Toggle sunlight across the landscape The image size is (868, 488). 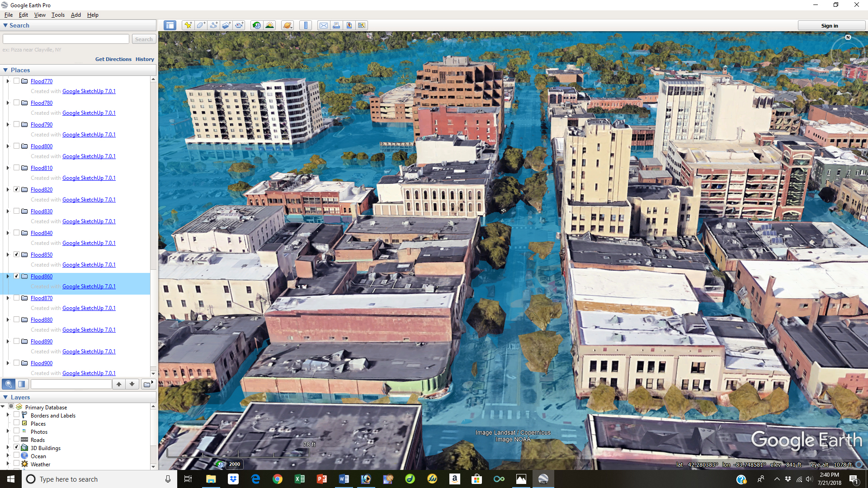click(269, 26)
